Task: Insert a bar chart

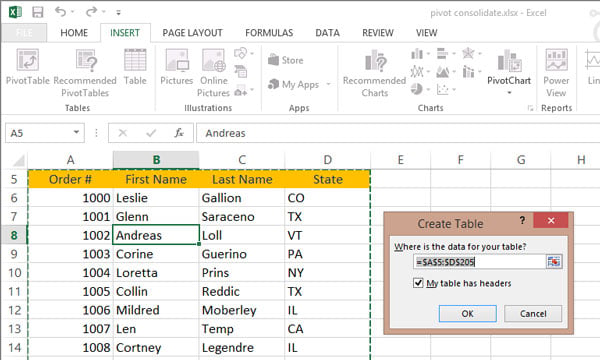Action: (442, 54)
